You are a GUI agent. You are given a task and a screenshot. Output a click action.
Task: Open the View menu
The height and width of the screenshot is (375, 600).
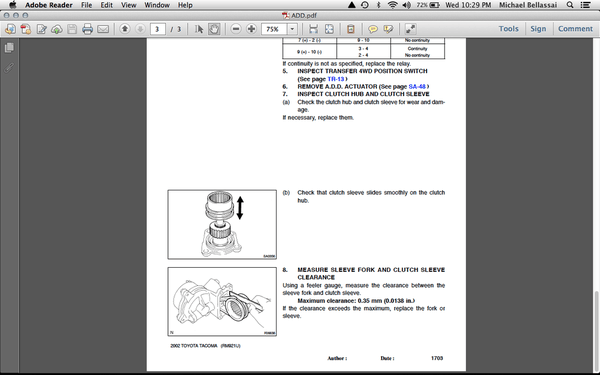[129, 5]
